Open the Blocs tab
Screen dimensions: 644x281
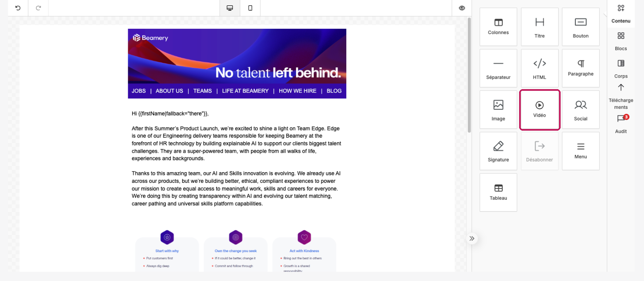pyautogui.click(x=621, y=41)
